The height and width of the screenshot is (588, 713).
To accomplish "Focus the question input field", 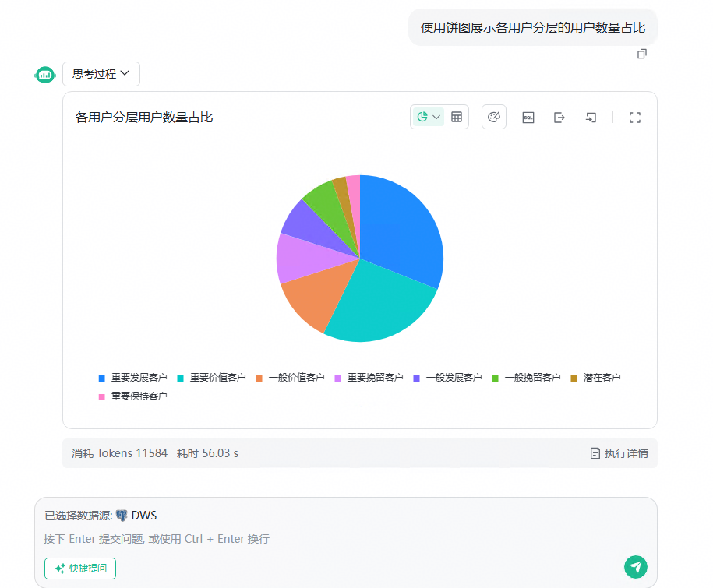I will click(345, 539).
